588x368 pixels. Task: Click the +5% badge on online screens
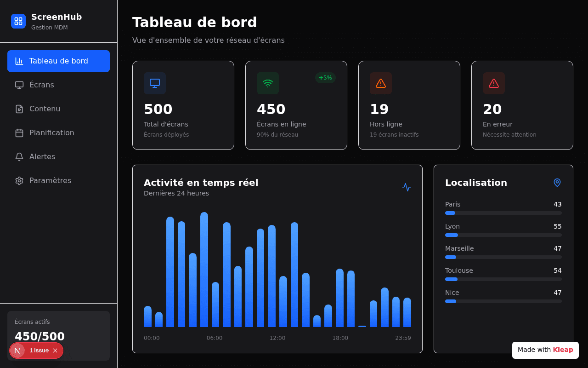(x=325, y=78)
